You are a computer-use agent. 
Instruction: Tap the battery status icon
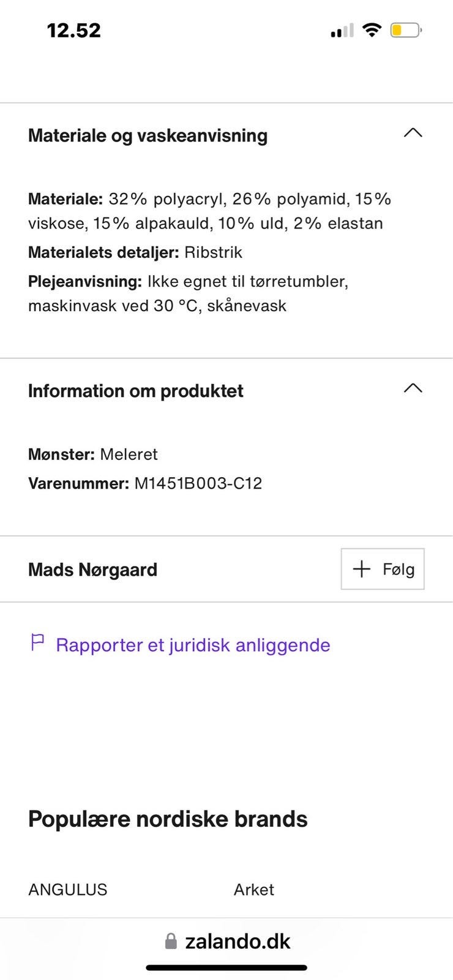(x=406, y=30)
